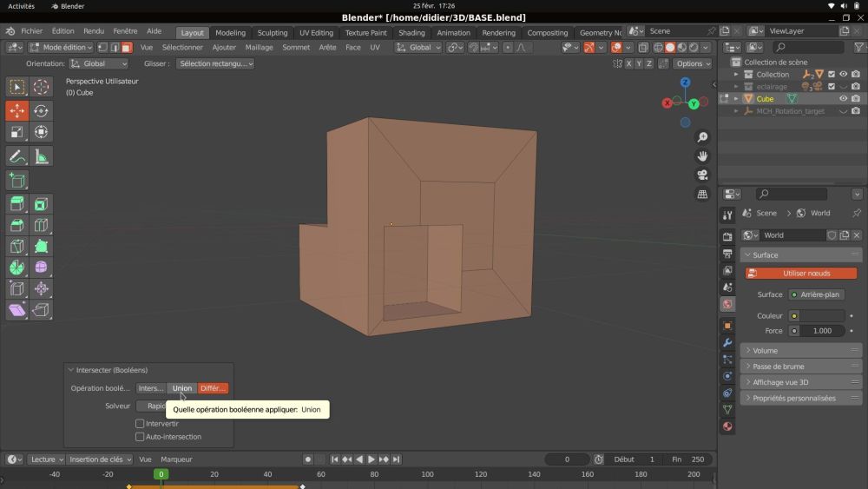The width and height of the screenshot is (868, 489).
Task: Switch to the Sculpting workspace tab
Action: [273, 33]
